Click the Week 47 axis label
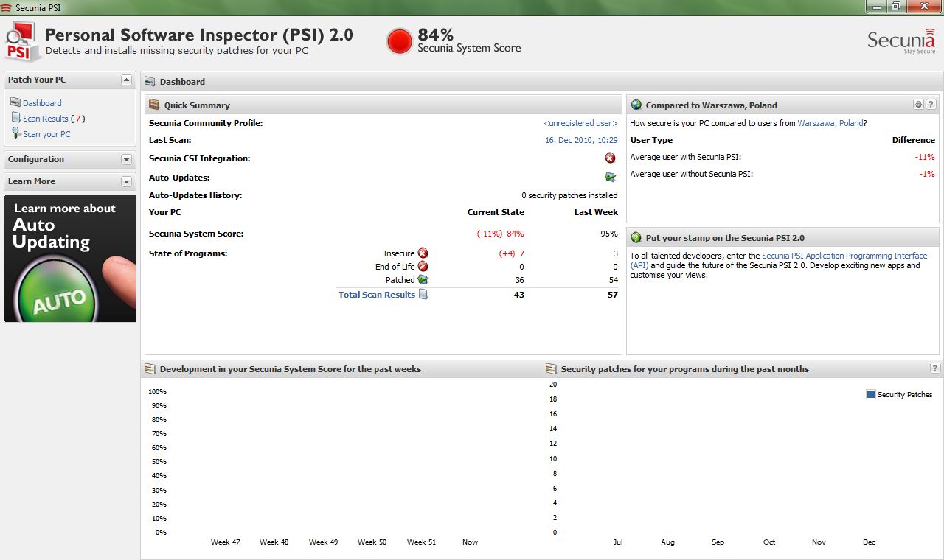944x560 pixels. tap(225, 542)
